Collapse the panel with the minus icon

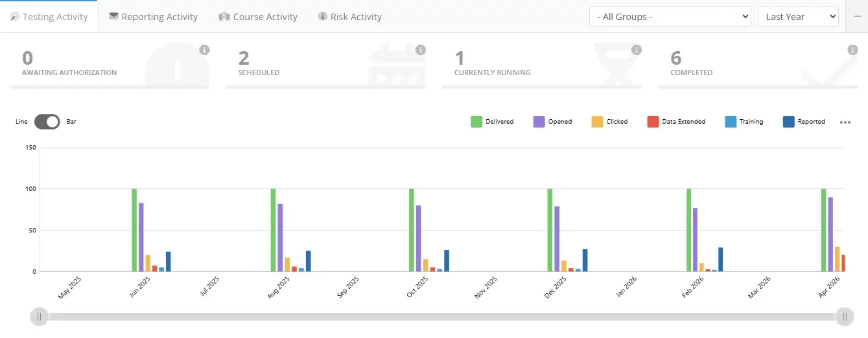(856, 17)
